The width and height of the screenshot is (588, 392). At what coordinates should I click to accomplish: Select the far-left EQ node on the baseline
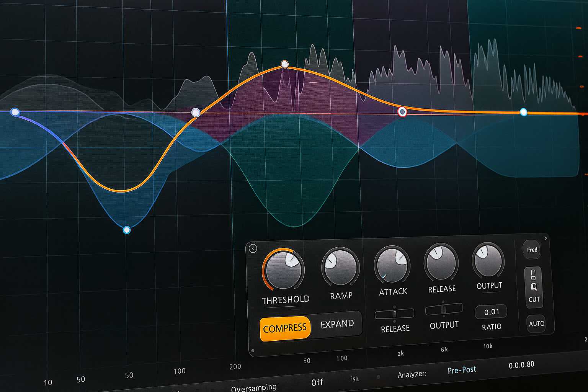[15, 112]
